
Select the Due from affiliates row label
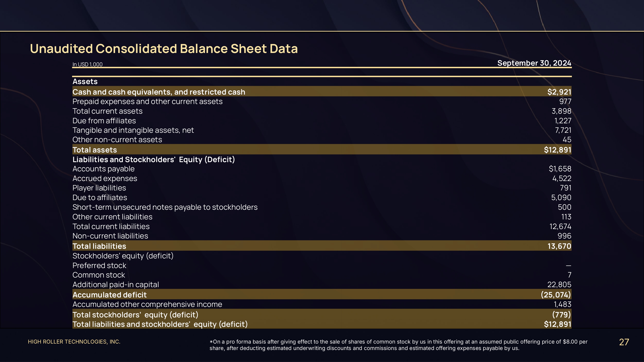click(104, 121)
